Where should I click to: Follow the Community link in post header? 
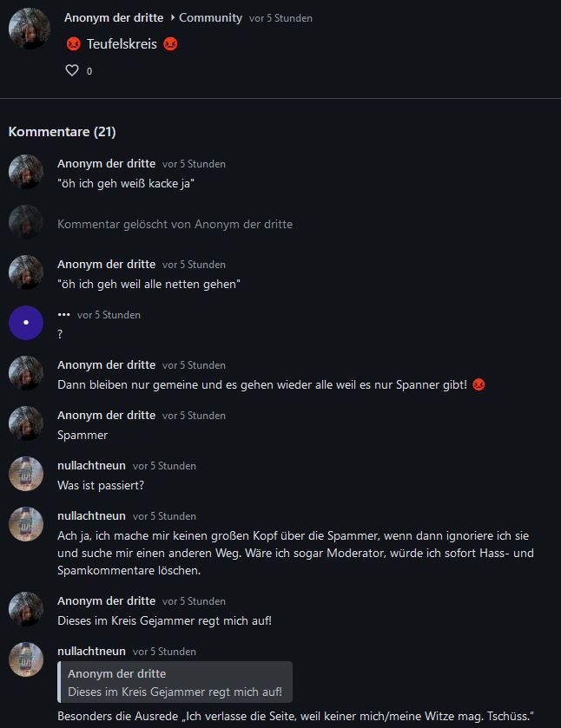(210, 17)
